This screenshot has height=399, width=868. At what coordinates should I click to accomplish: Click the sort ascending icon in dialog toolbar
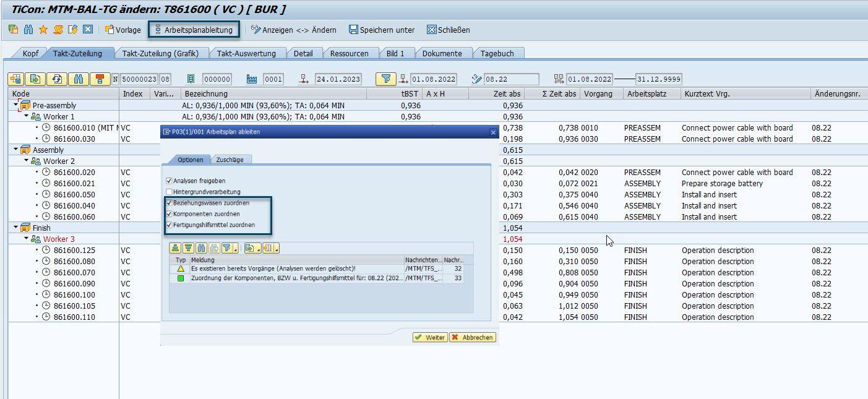176,248
